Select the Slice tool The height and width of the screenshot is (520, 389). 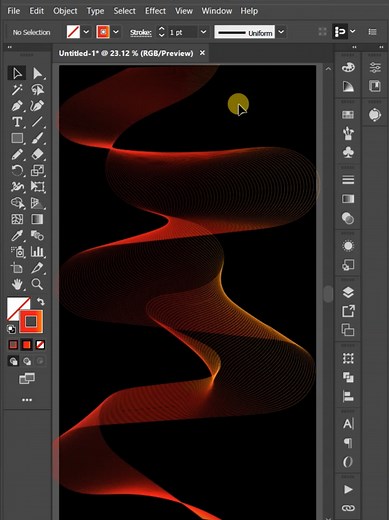click(37, 268)
